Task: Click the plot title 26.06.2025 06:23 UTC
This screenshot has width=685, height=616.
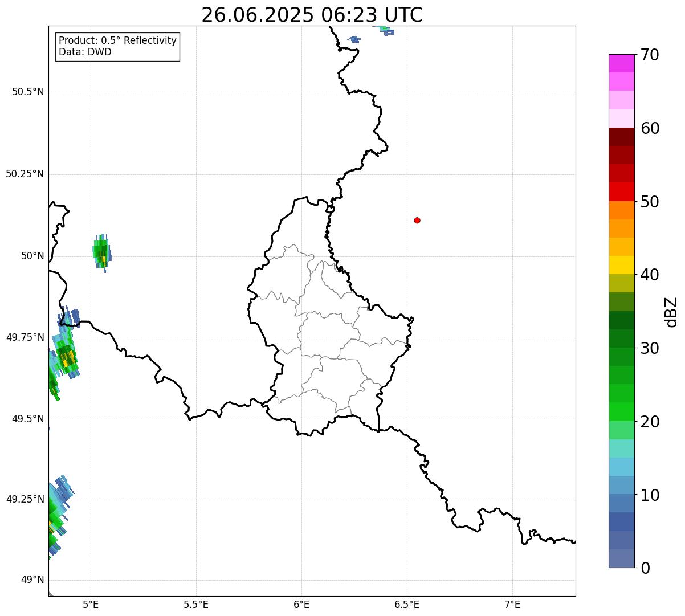Action: point(312,15)
